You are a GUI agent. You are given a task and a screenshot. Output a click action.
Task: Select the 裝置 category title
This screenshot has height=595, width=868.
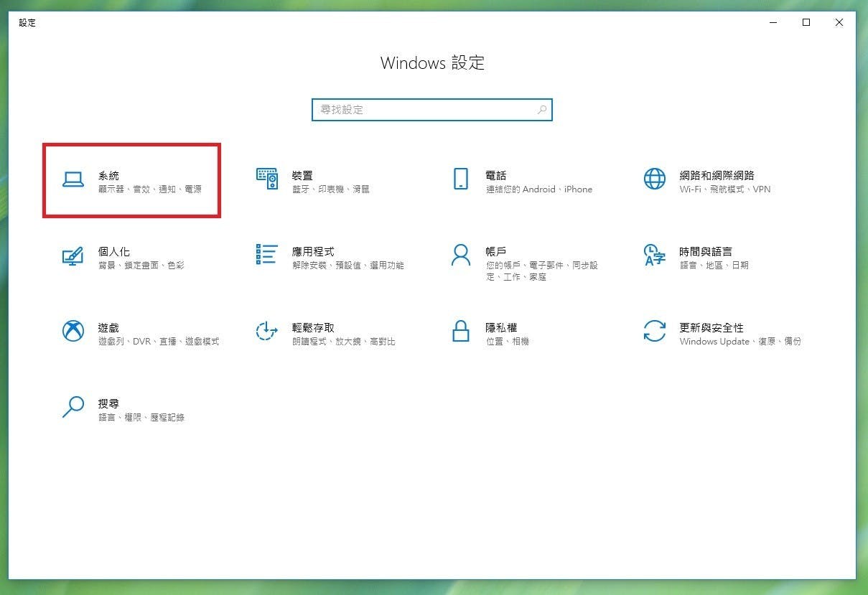[302, 175]
